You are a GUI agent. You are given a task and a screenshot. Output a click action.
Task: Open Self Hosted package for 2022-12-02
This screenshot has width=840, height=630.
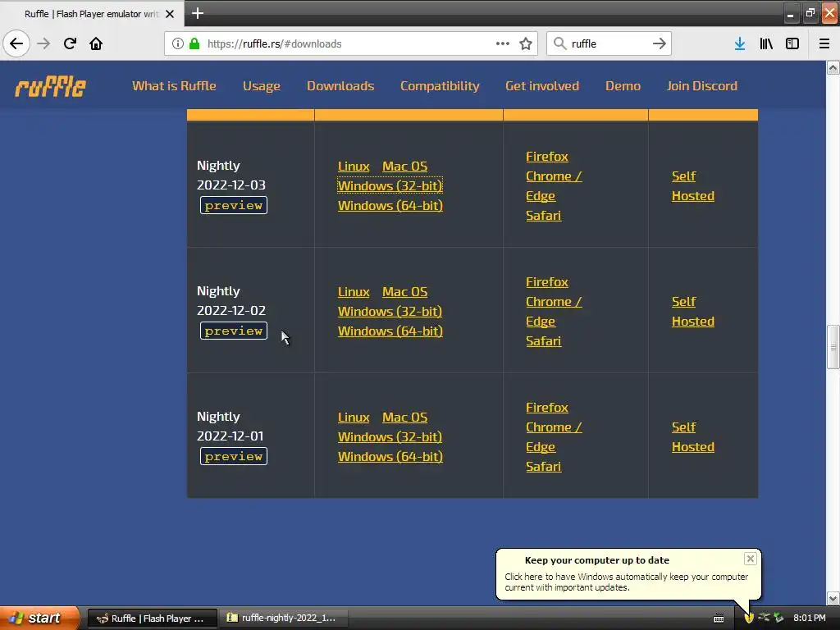(692, 311)
